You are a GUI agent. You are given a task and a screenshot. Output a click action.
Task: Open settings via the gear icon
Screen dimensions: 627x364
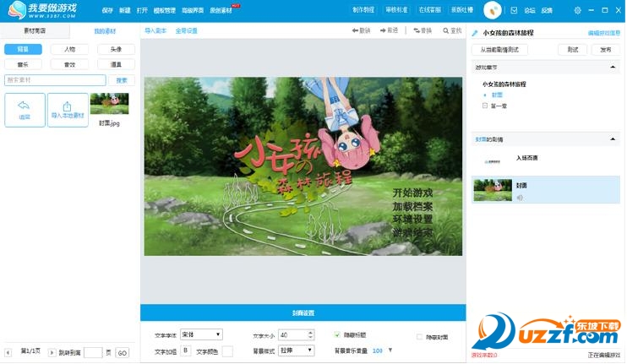578,10
